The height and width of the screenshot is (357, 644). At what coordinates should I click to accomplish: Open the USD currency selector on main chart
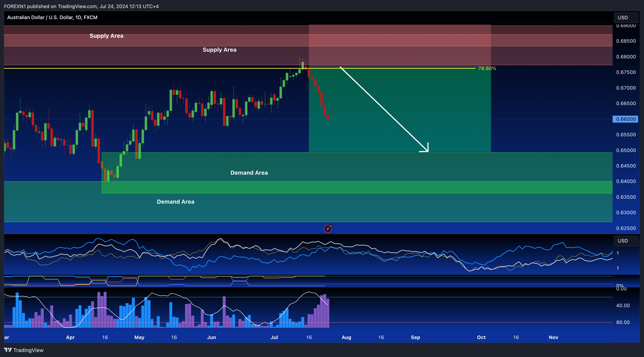click(626, 18)
